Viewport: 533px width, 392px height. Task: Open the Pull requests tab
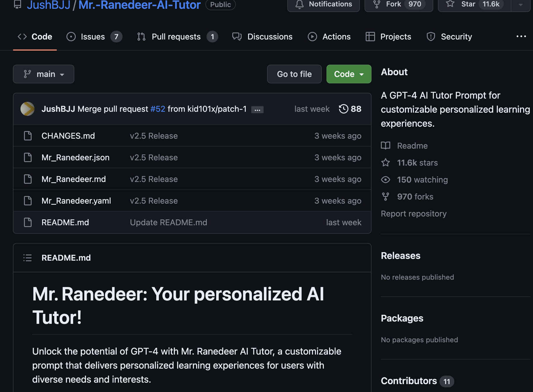pyautogui.click(x=177, y=37)
